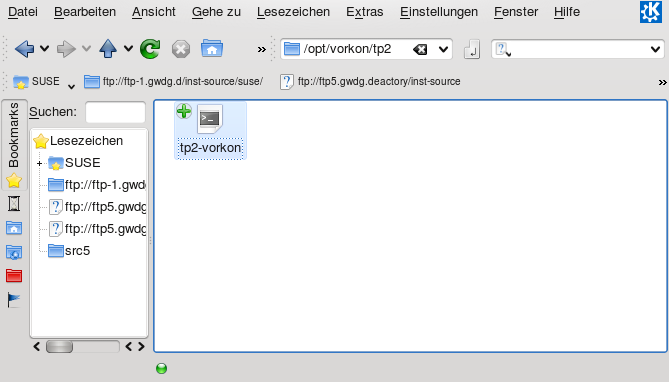Image resolution: width=669 pixels, height=382 pixels.
Task: Toggle the Bookmarks sidebar tab
Action: point(15,145)
